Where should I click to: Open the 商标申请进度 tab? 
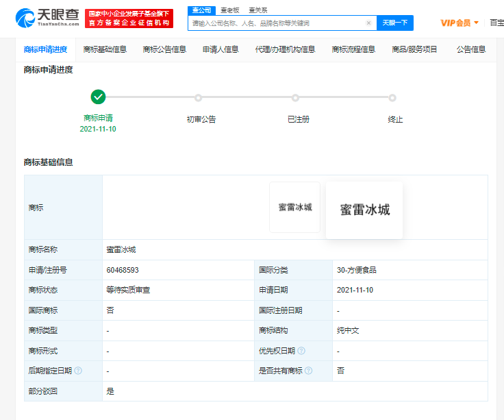45,49
